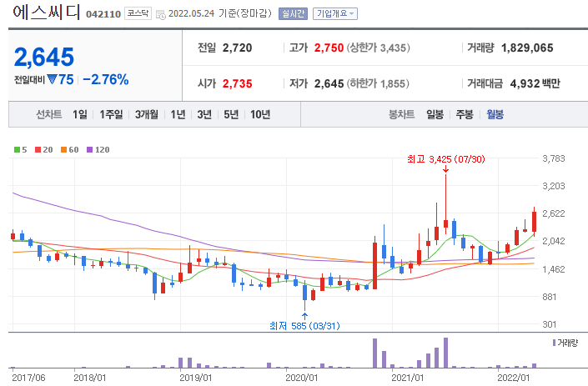Click the -2.76% change percentage
The image size is (588, 386).
(105, 79)
